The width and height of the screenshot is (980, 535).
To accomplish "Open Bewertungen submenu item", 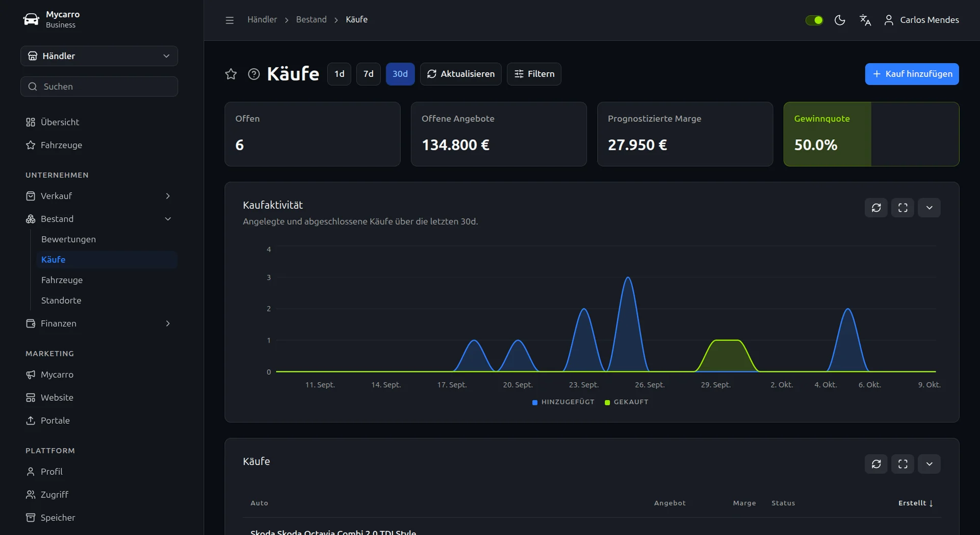I will pyautogui.click(x=107, y=239).
